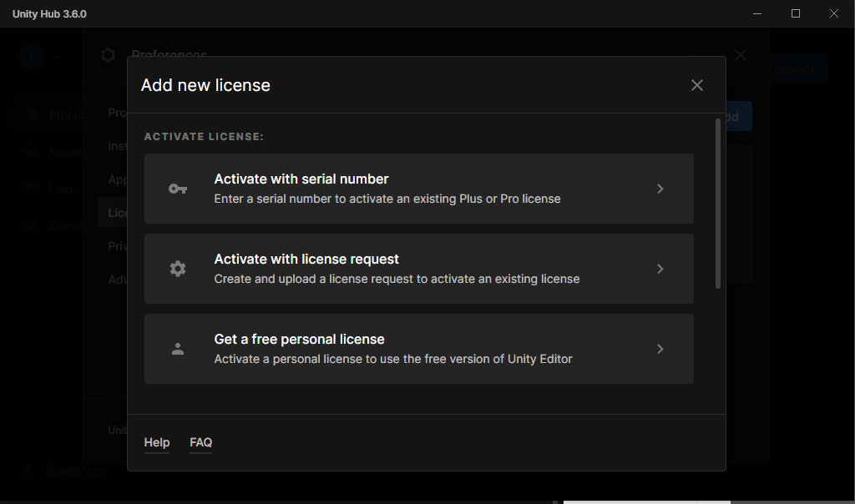Open Downloads in the Unity Hub sidebar
Screen dimensions: 855x504
point(65,471)
